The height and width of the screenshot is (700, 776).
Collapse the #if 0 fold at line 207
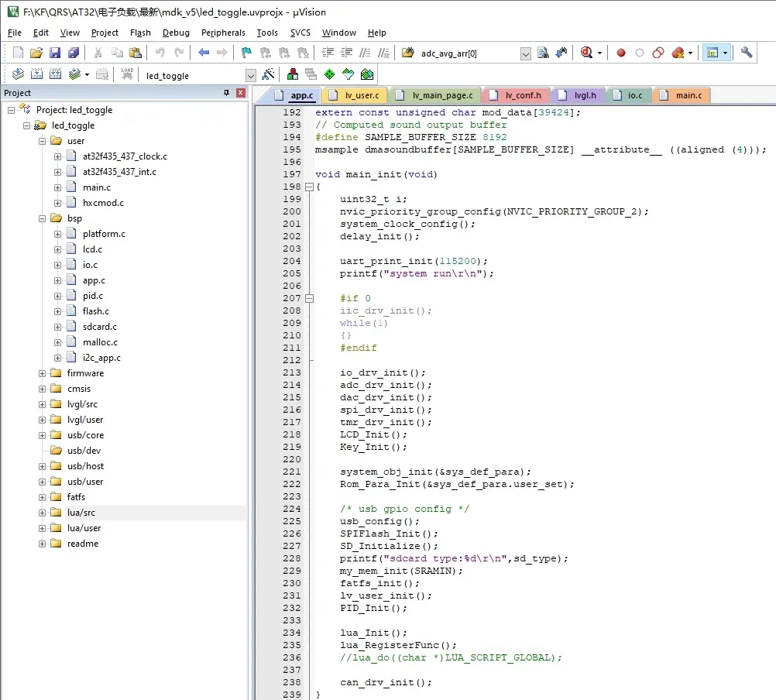(x=309, y=298)
